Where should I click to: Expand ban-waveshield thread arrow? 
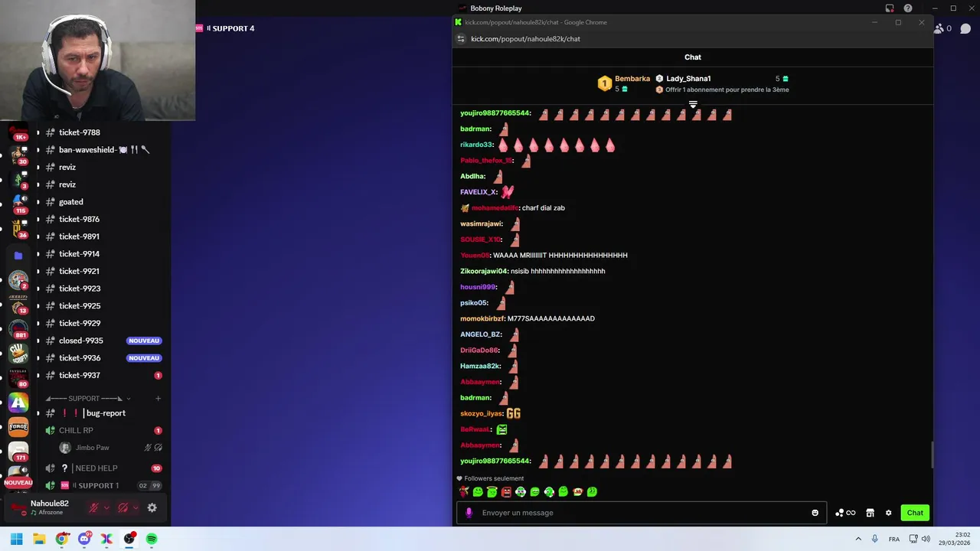point(38,150)
